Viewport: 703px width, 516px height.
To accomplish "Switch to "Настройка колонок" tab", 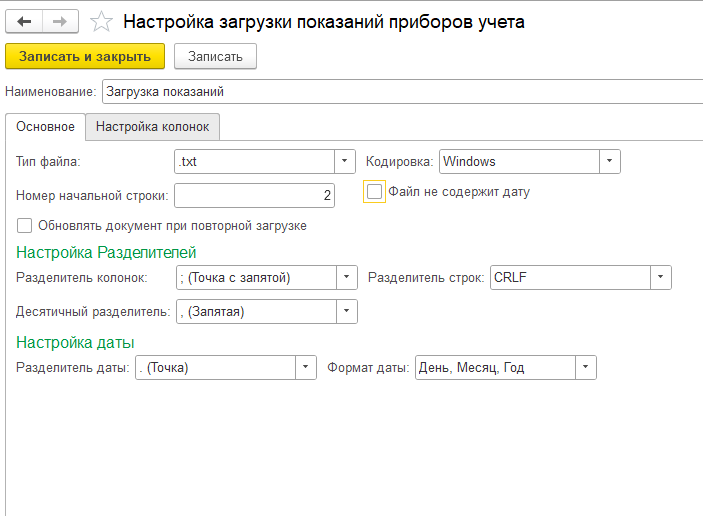I will [x=152, y=127].
